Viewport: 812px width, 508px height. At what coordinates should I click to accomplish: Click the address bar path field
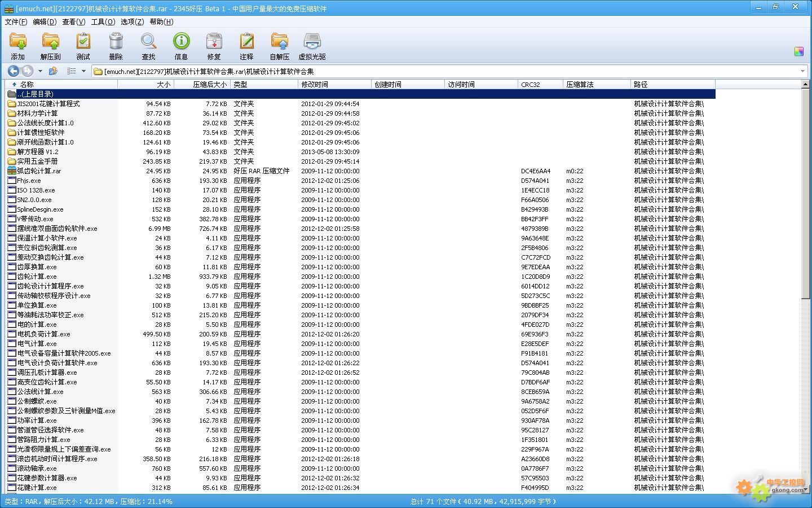pos(445,71)
